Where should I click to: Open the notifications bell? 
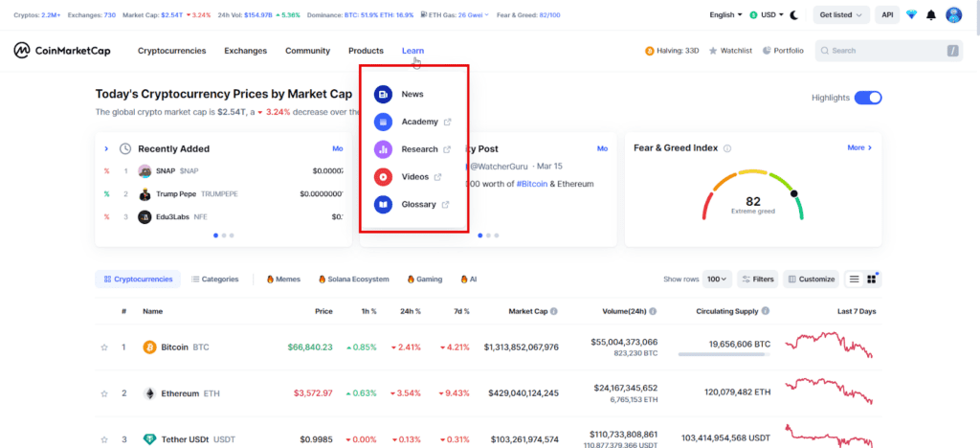(x=931, y=15)
